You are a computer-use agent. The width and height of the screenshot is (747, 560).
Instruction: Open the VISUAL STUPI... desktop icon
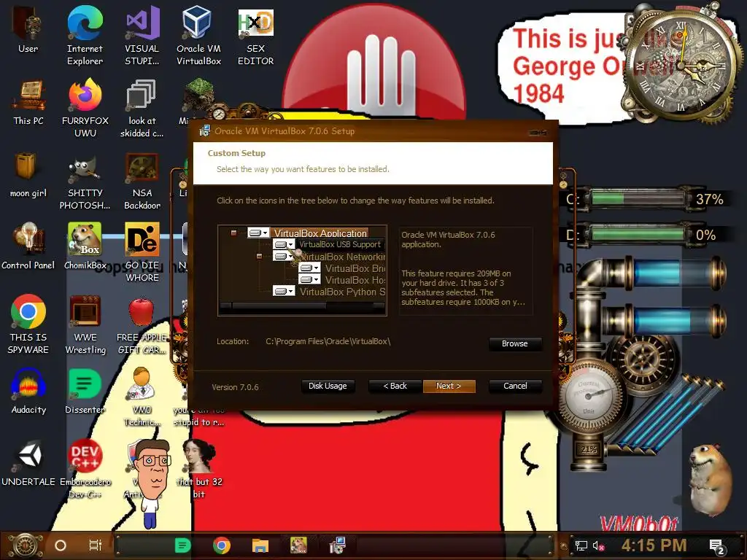point(142,36)
